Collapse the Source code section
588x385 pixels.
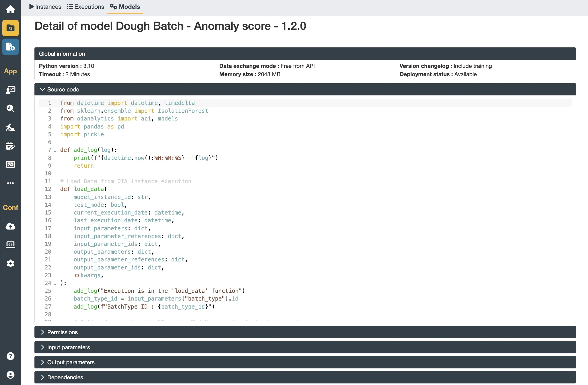305,89
